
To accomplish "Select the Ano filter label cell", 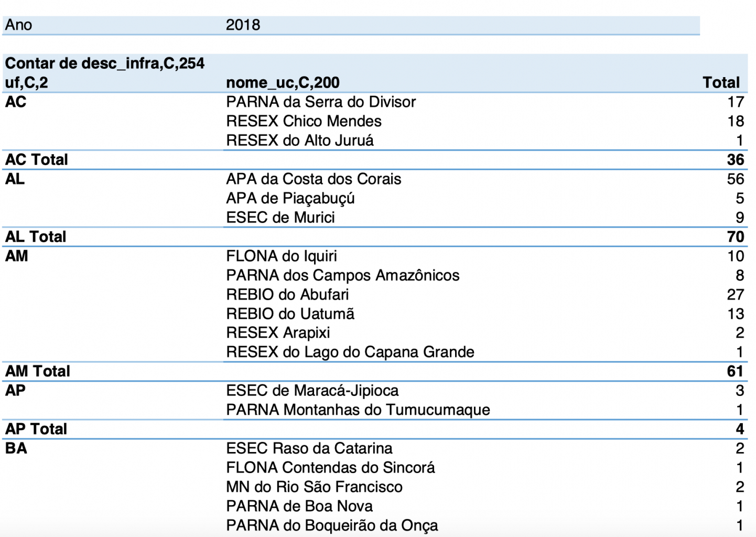I will 19,25.
